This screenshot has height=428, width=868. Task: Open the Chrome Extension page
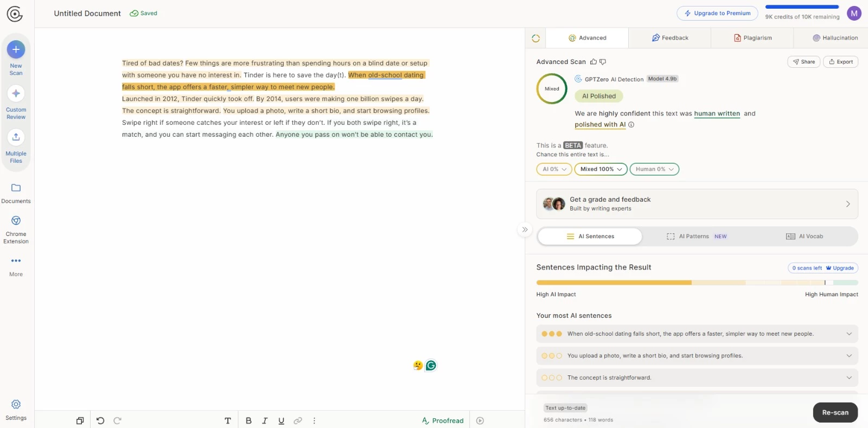16,230
